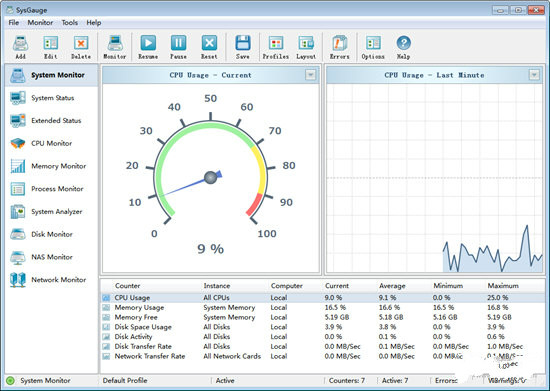This screenshot has width=550, height=391.
Task: Click the Resume play icon
Action: point(148,43)
